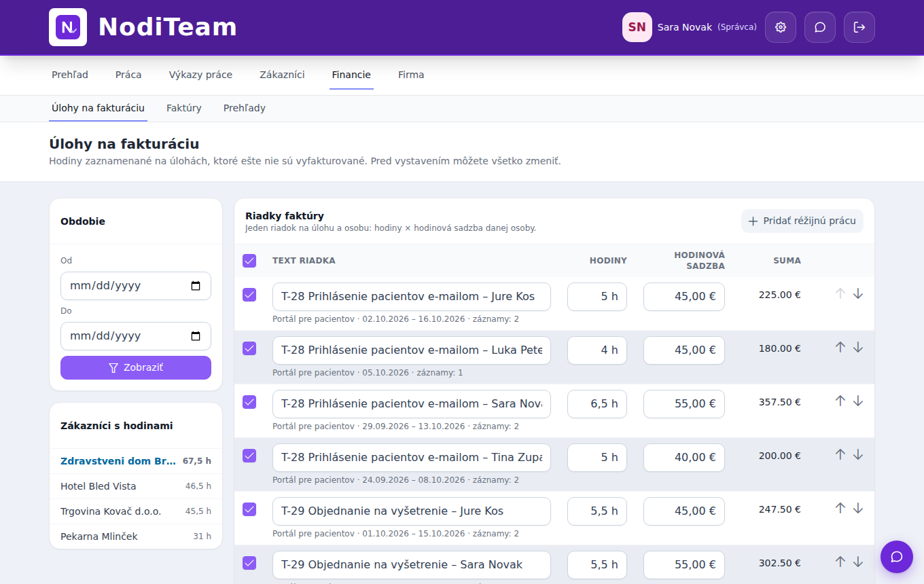Image resolution: width=924 pixels, height=584 pixels.
Task: Uncheck the T-28 Jure Kos row
Action: [x=249, y=295]
